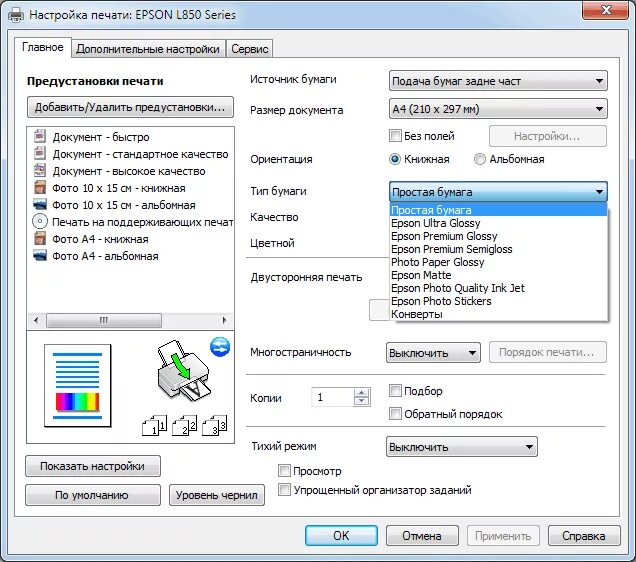Click Показать настройки button

93,466
